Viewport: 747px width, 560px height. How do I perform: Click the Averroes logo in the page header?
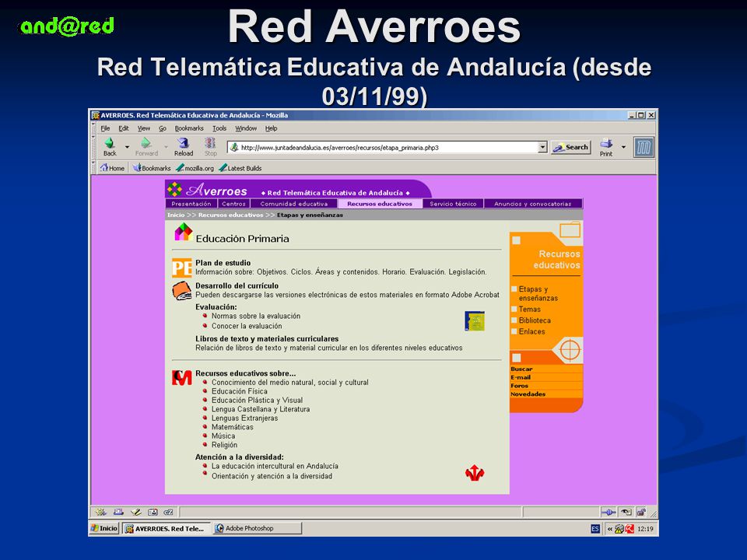[x=207, y=190]
